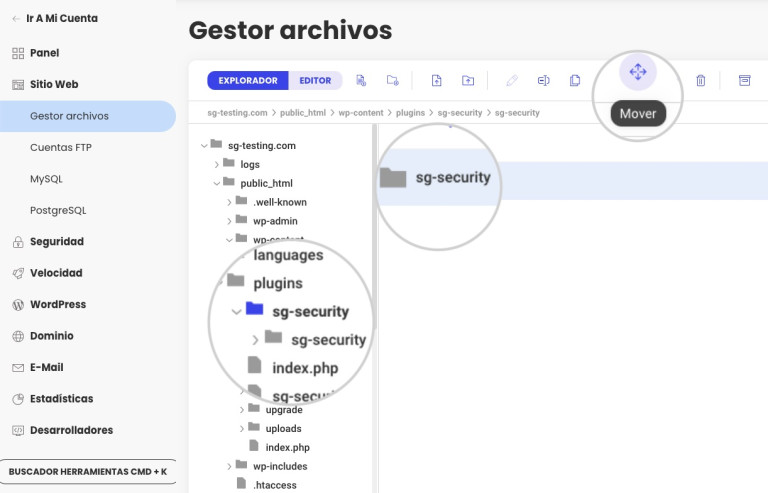Click the WordPress logo icon
Image resolution: width=768 pixels, height=493 pixels.
[x=18, y=305]
